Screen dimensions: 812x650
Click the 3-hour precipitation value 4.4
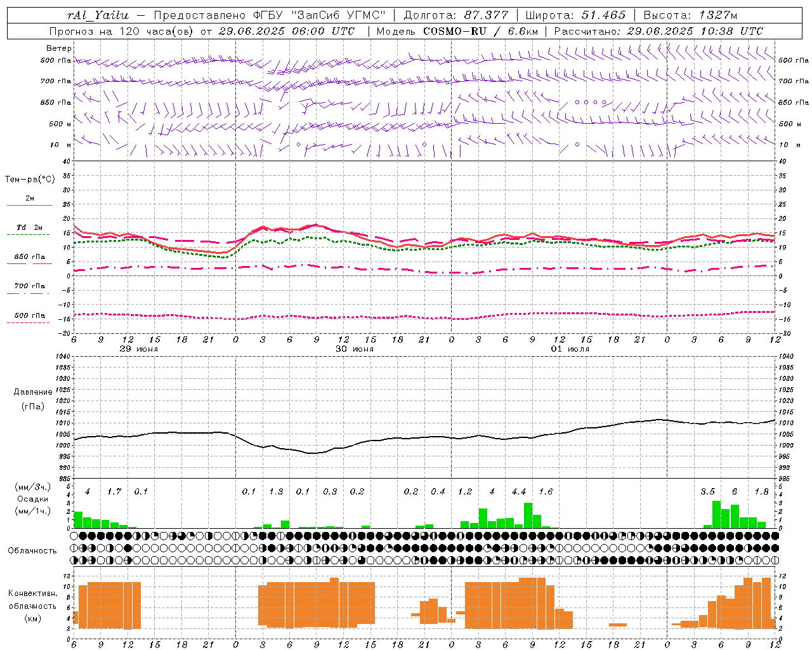point(519,491)
